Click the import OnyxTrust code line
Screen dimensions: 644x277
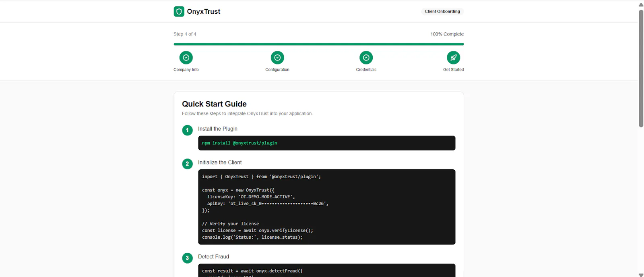262,177
